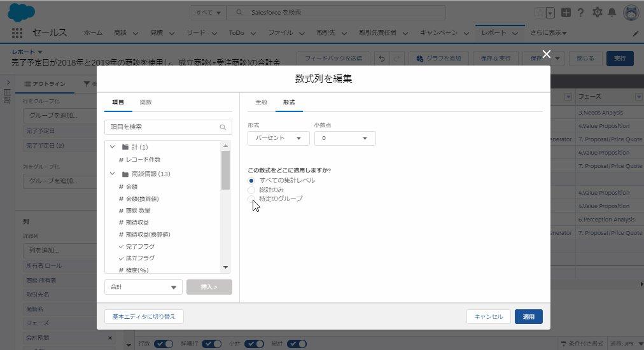The image size is (644, 350).
Task: Click the field list scroll-down arrow
Action: (x=225, y=267)
